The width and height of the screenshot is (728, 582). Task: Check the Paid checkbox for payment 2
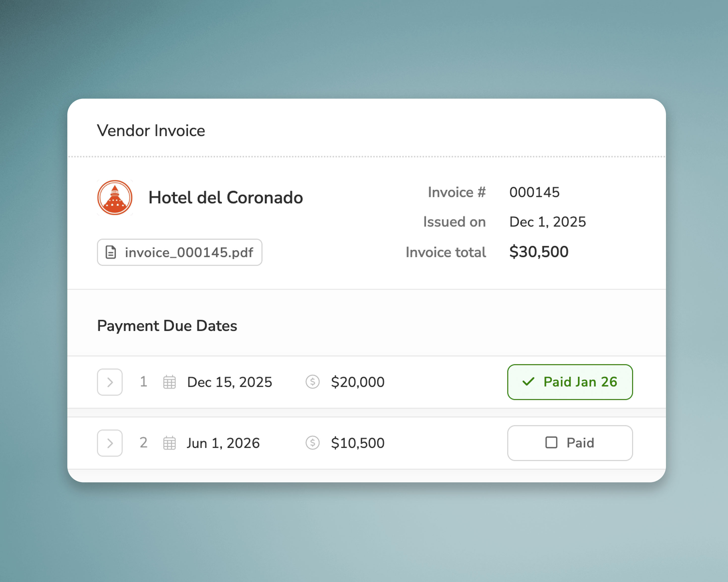(551, 442)
